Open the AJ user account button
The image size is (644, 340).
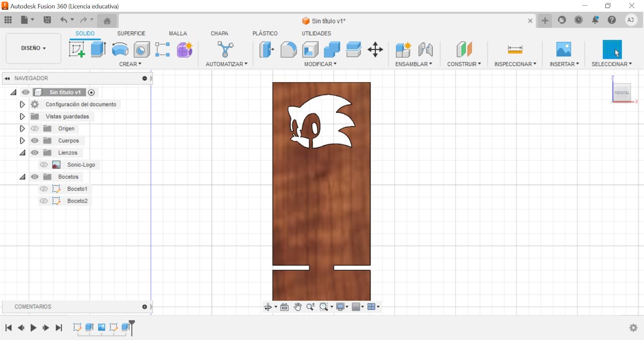[631, 20]
